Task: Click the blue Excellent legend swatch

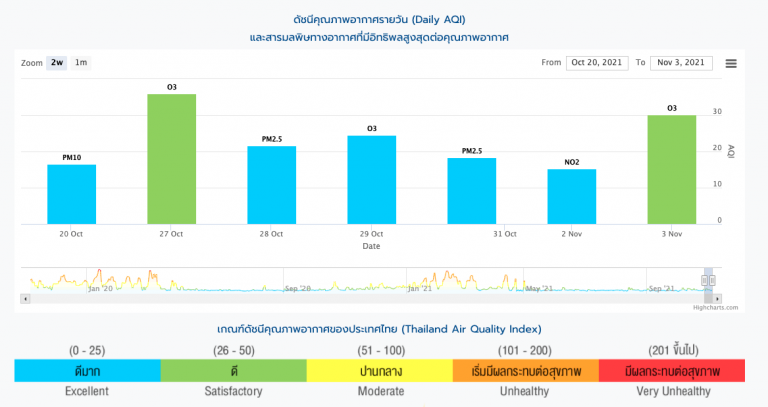Action: 88,371
